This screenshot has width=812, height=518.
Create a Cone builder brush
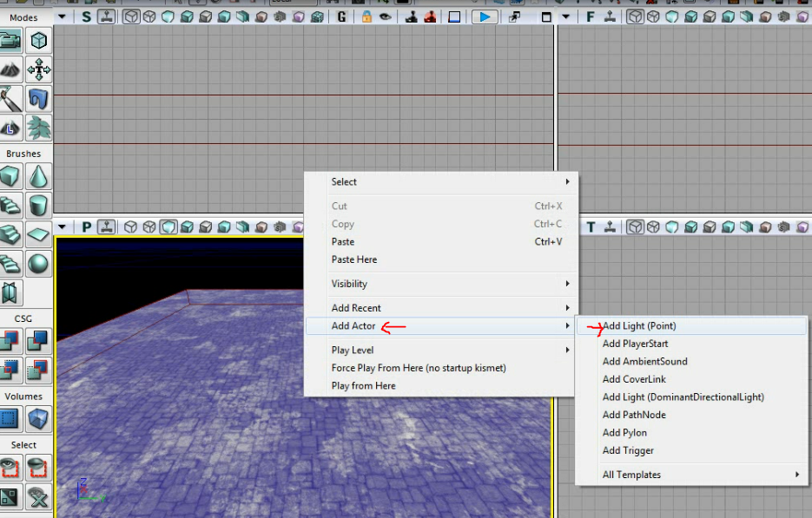click(x=39, y=176)
